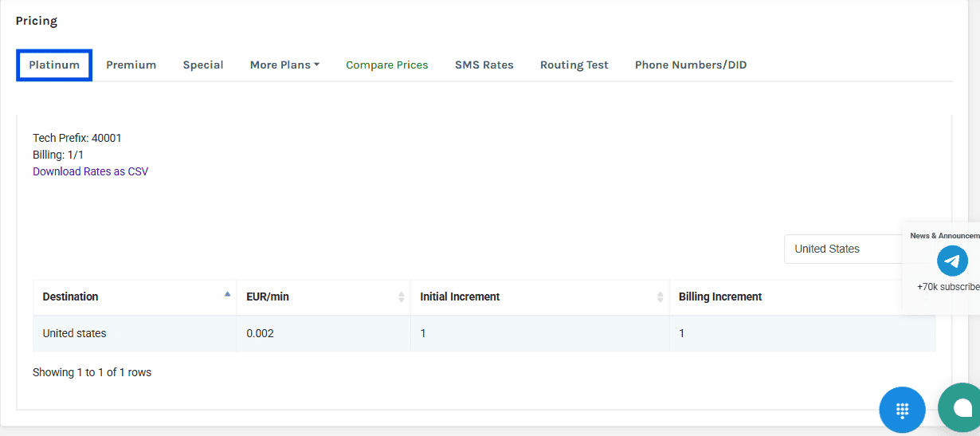Click the +70k subscribers announcement text

click(x=948, y=286)
